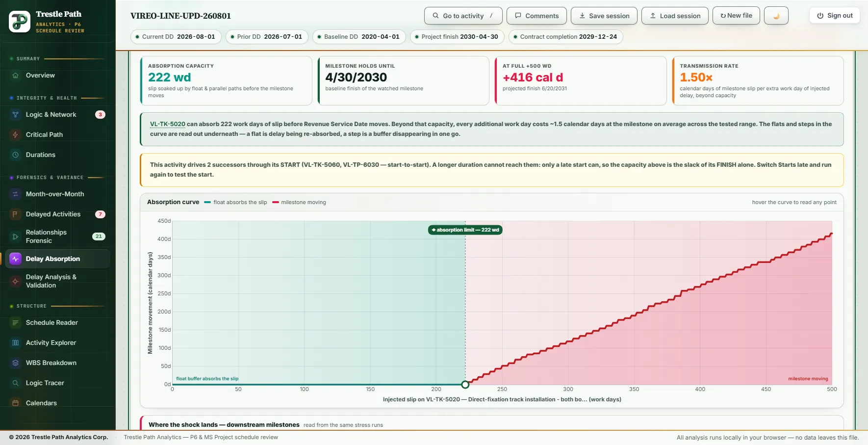868x445 pixels.
Task: Click the Schedule Reader list icon
Action: click(x=15, y=323)
